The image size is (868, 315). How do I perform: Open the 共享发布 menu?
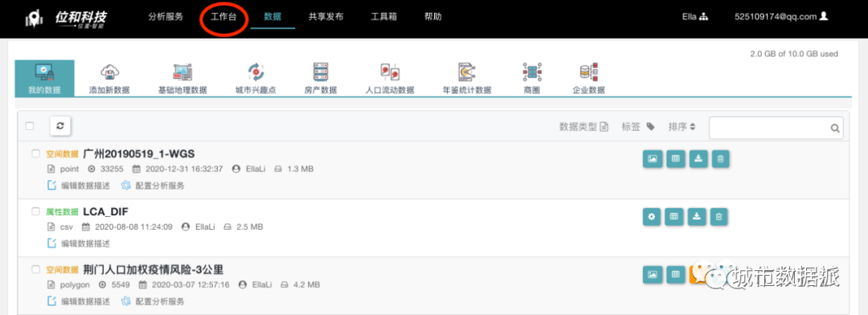[x=326, y=17]
